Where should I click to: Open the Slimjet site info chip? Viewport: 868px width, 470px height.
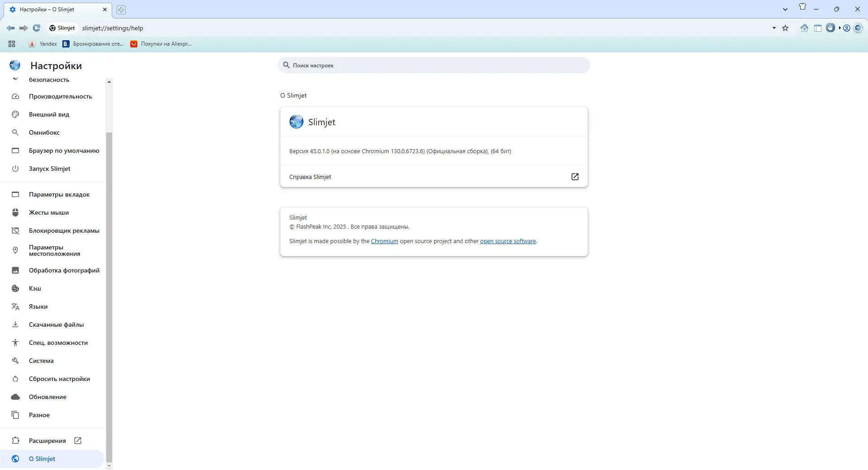click(62, 28)
